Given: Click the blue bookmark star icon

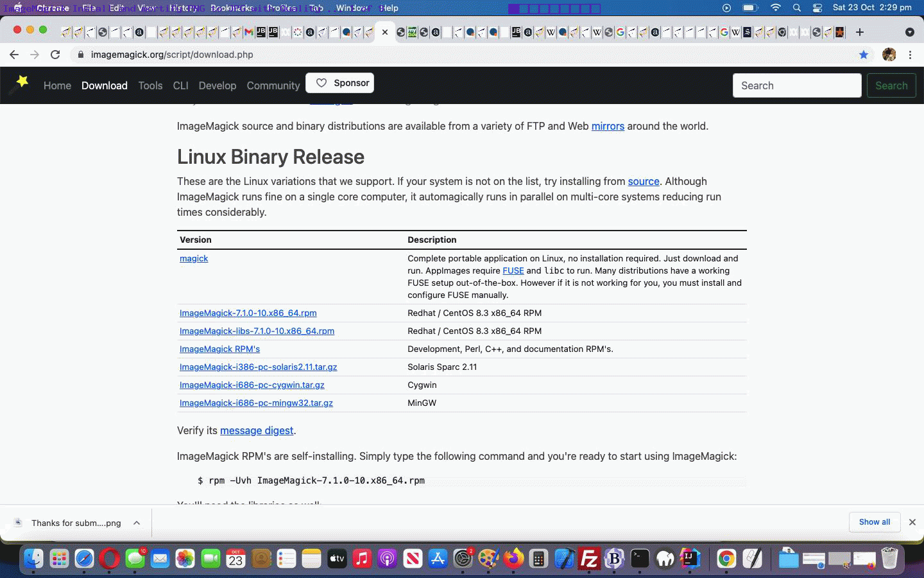Looking at the screenshot, I should point(864,55).
